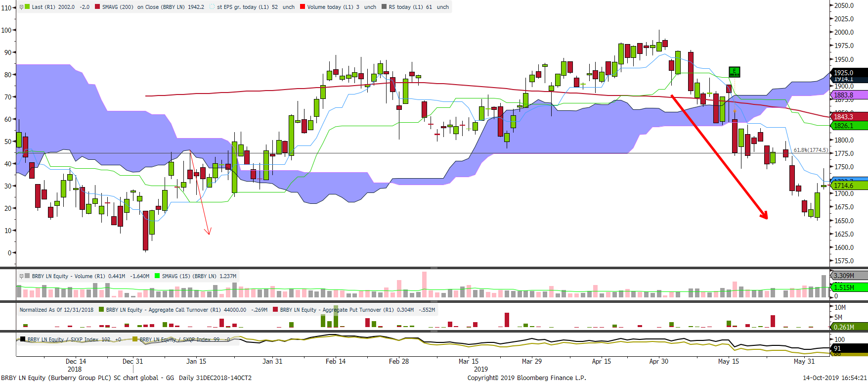Click the 14-Oct-2019 16:54:21 timestamp
Screen dimensions: 868x382
835,378
